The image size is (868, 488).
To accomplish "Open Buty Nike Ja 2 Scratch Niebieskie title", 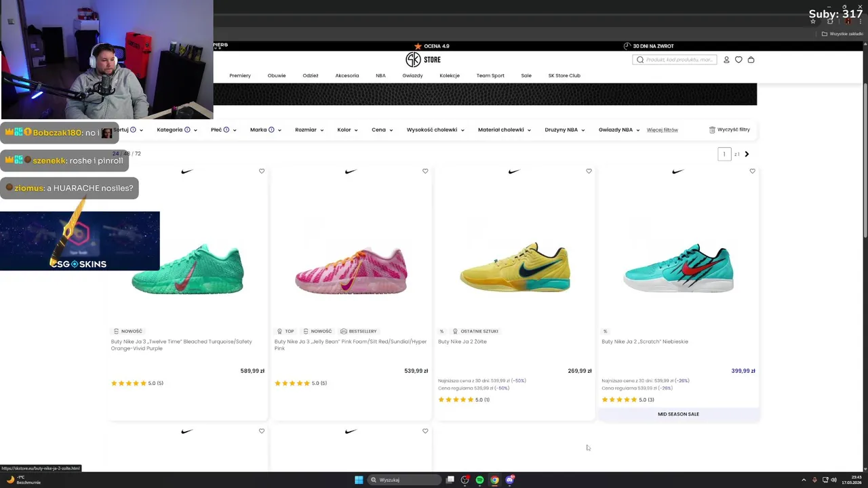I will point(645,342).
